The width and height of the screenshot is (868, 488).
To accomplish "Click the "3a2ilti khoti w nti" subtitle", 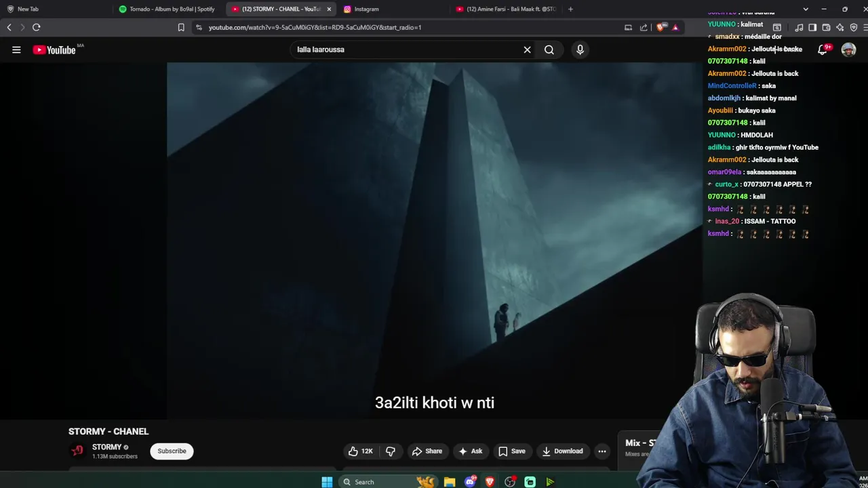I will click(x=435, y=403).
